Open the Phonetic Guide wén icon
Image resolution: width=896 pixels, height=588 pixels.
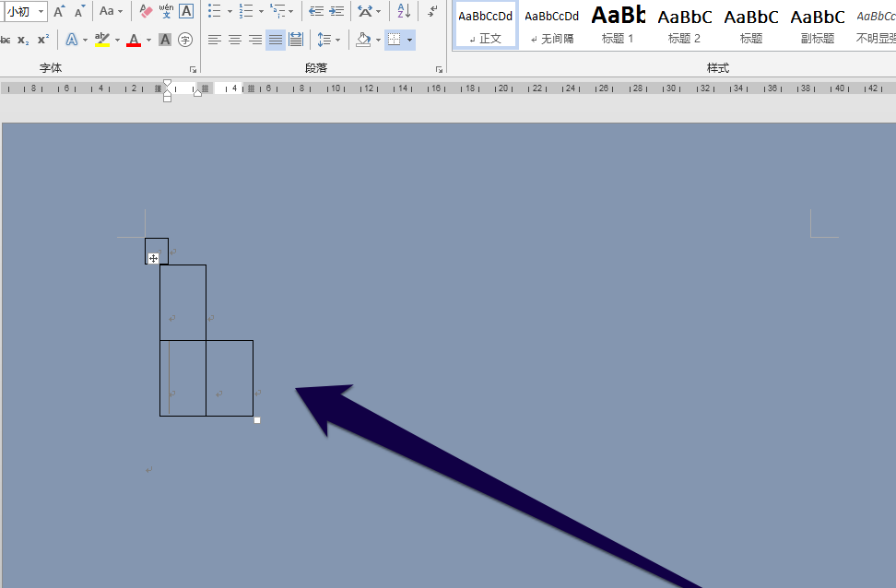(166, 11)
